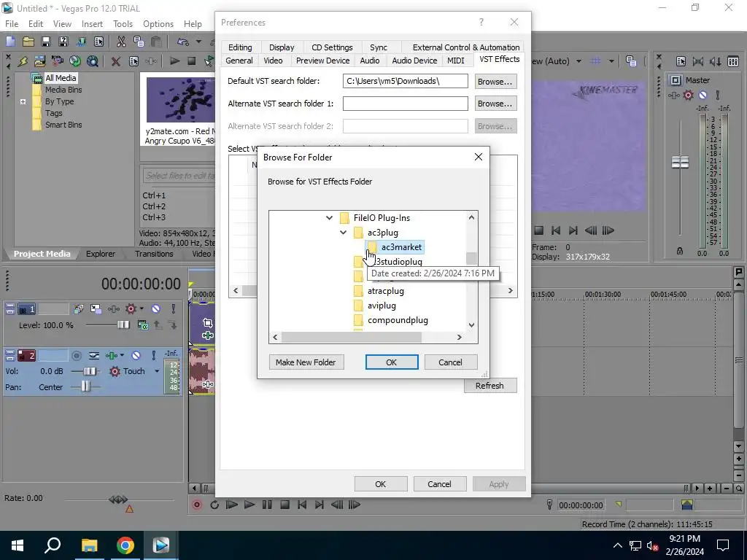The height and width of the screenshot is (560, 747).
Task: Click the Save project floppy icon
Action: point(46,42)
